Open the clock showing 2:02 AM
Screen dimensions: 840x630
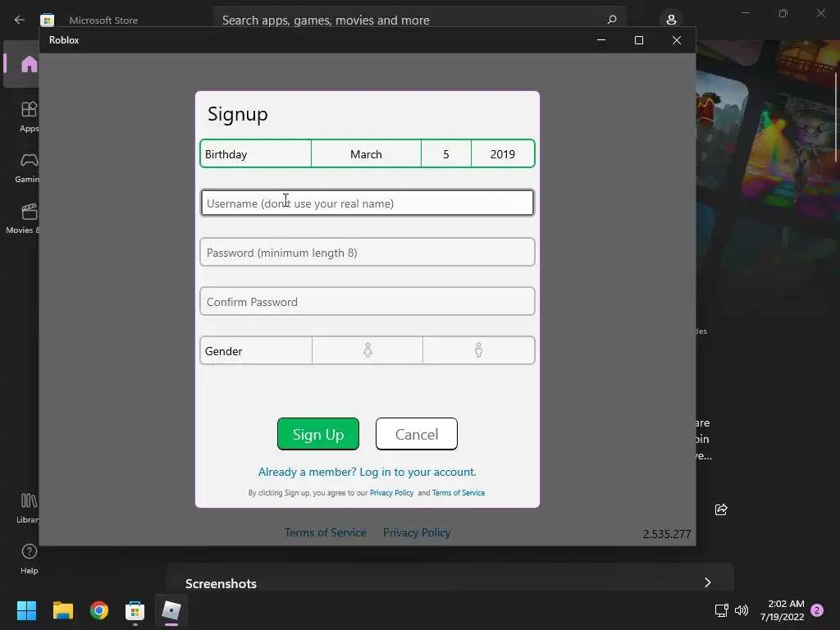pos(783,610)
